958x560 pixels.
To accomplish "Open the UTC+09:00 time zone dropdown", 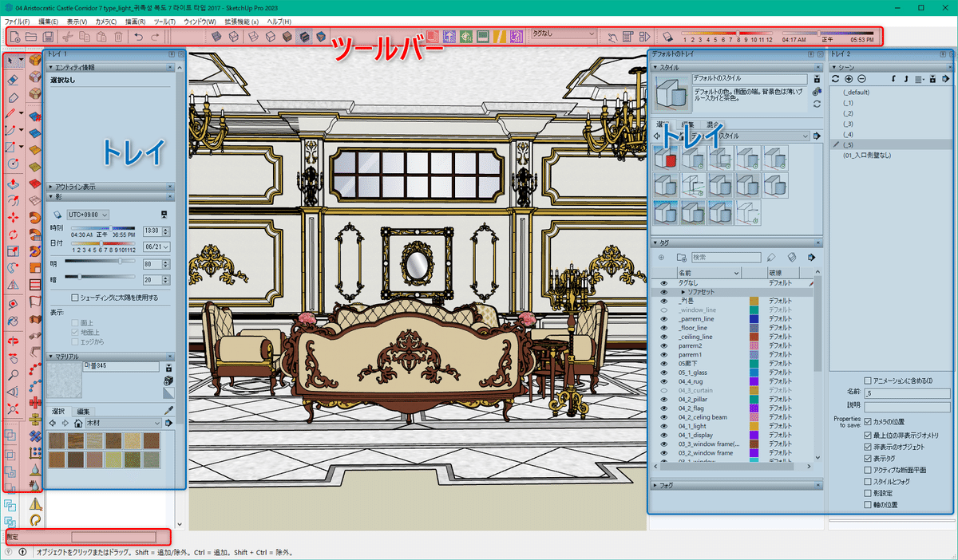I will pyautogui.click(x=88, y=214).
